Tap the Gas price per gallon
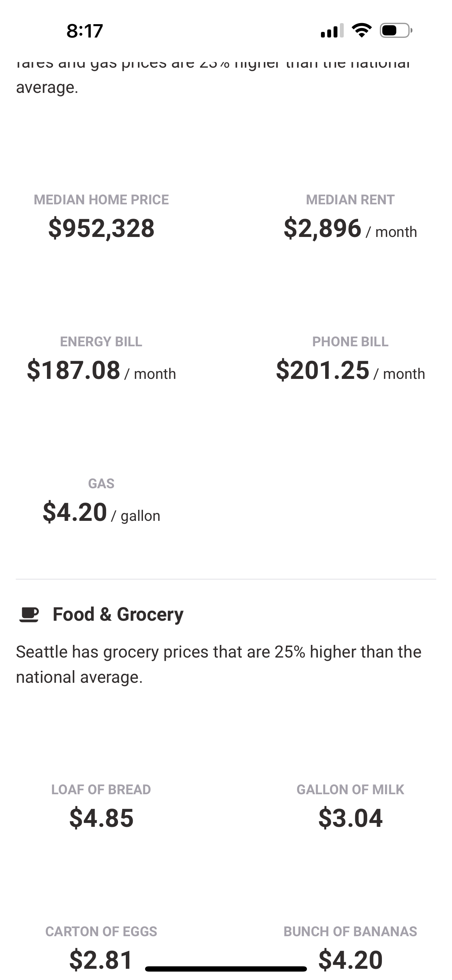Screen dimensions: 452x980 click(75, 512)
